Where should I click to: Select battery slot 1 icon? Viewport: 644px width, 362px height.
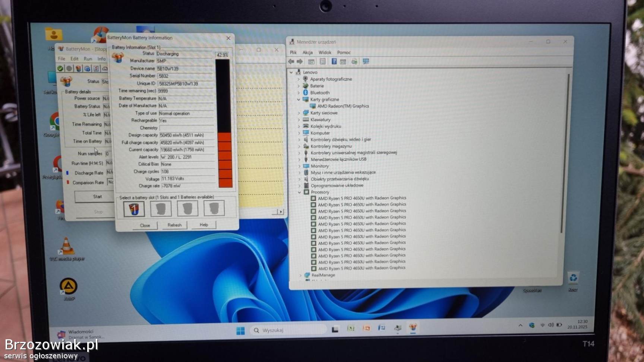134,209
